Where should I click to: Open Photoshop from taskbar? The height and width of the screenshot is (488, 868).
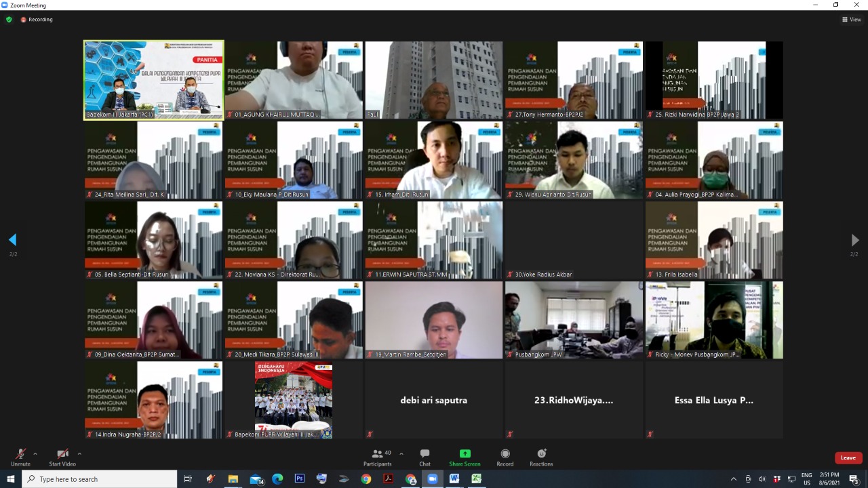[300, 479]
